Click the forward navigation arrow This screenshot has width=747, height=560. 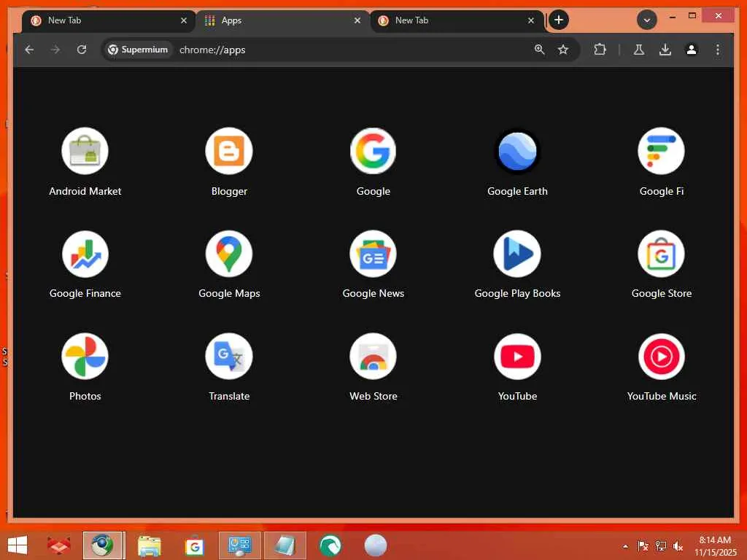(x=55, y=50)
